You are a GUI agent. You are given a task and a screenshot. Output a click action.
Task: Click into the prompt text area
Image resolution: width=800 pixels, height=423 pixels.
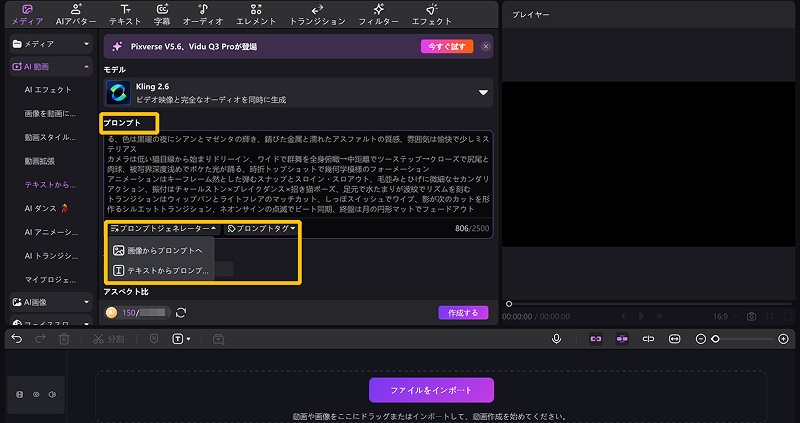298,174
